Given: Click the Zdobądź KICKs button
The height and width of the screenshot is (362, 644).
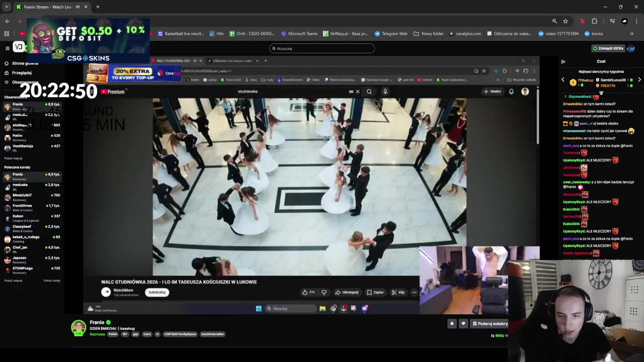Looking at the screenshot, I should click(x=608, y=48).
